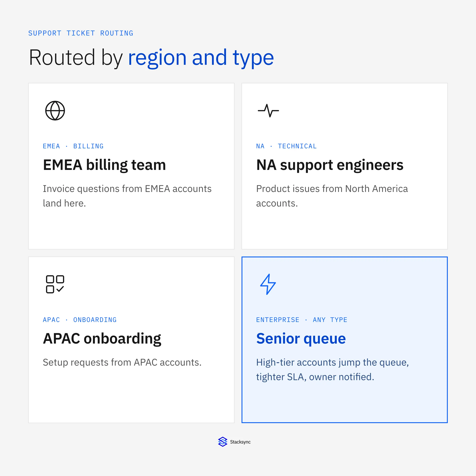This screenshot has width=476, height=476.
Task: Open the 'EMEA billing team' card title
Action: click(x=104, y=165)
